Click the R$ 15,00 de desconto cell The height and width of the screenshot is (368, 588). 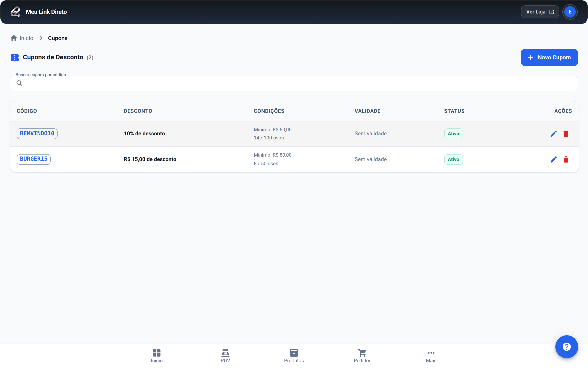pos(150,159)
